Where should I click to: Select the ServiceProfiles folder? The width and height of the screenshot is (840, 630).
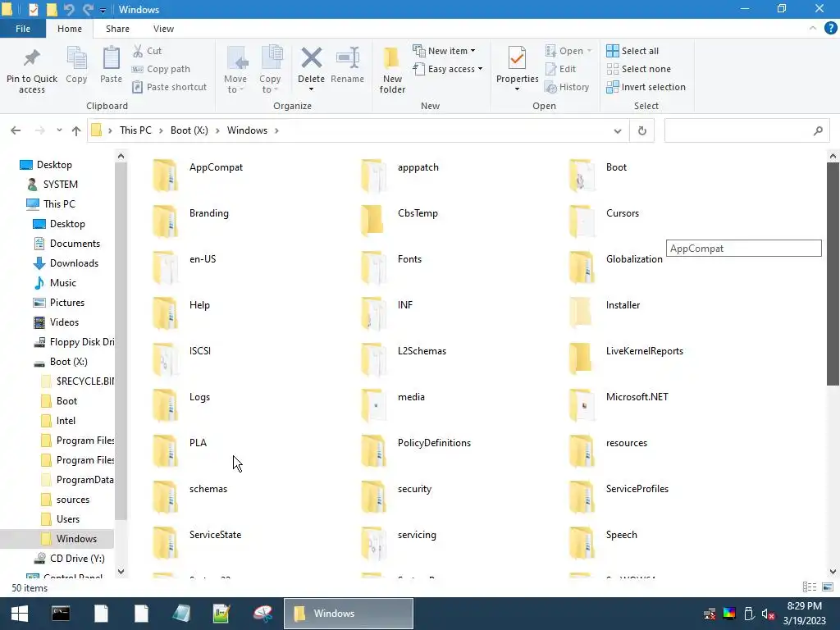[x=619, y=496]
